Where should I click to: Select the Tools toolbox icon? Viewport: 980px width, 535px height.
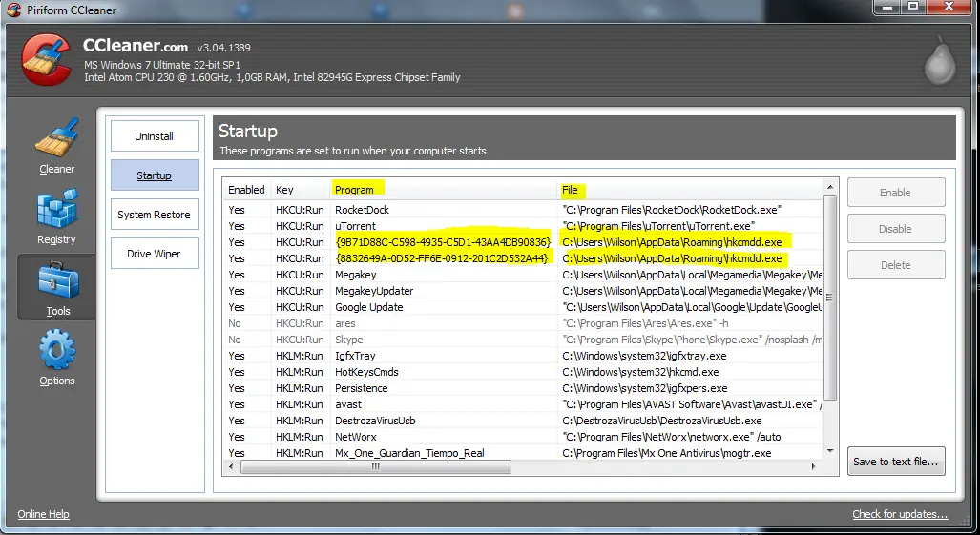58,281
